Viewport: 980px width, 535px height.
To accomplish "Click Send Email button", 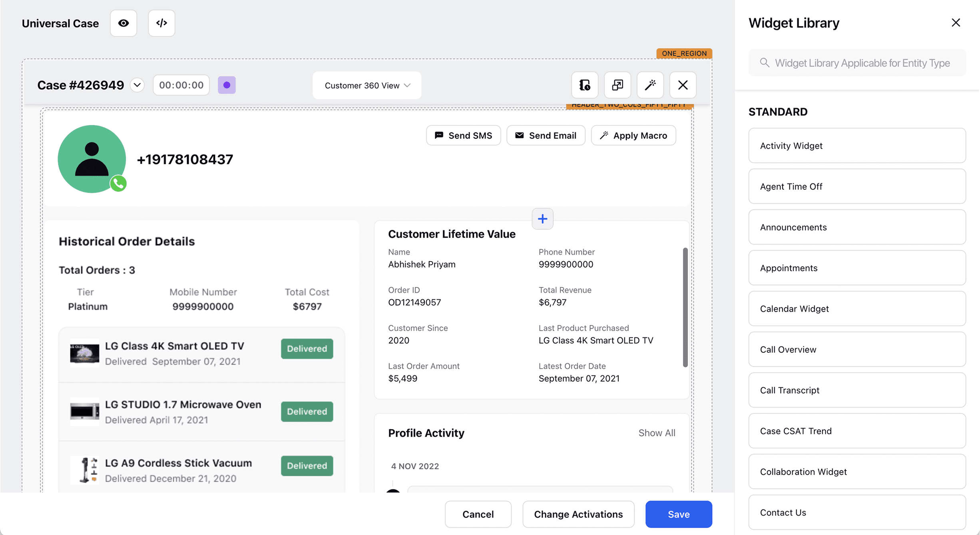I will (546, 136).
